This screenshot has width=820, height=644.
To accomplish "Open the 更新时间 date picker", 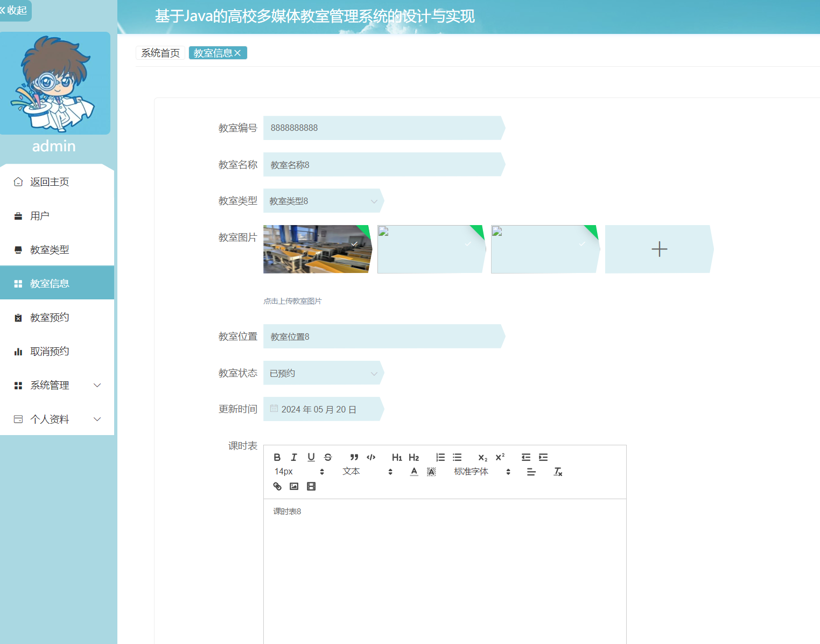I will pos(323,409).
